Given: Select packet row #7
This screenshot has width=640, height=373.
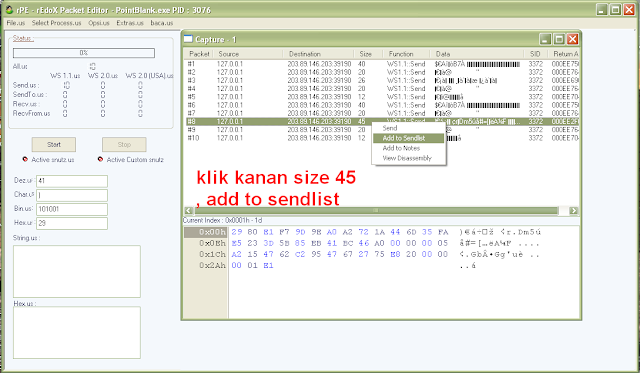Looking at the screenshot, I should pyautogui.click(x=382, y=113).
